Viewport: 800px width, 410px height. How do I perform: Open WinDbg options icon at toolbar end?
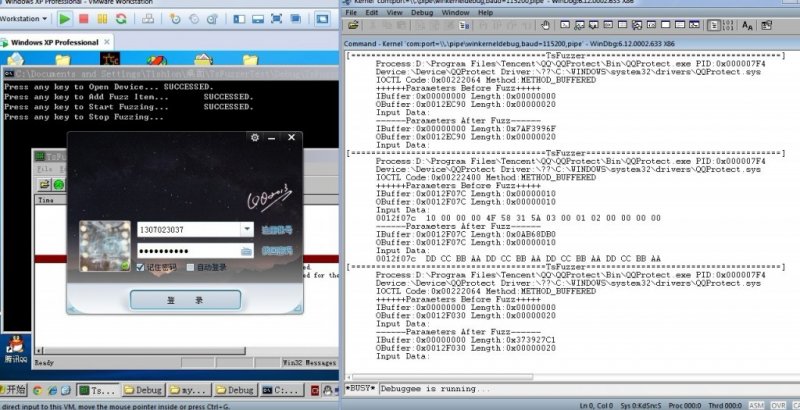click(766, 25)
